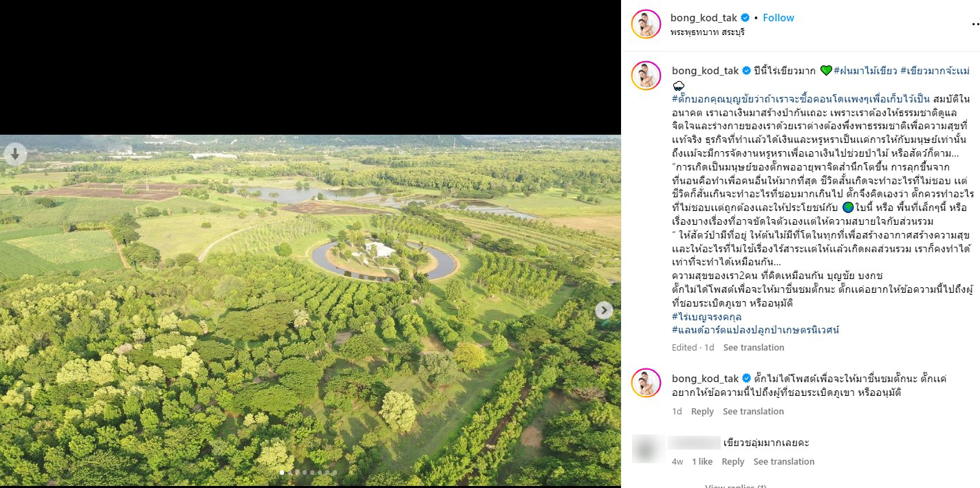Open the second comment's bong_kod_tak avatar
The height and width of the screenshot is (488, 980).
point(646,383)
